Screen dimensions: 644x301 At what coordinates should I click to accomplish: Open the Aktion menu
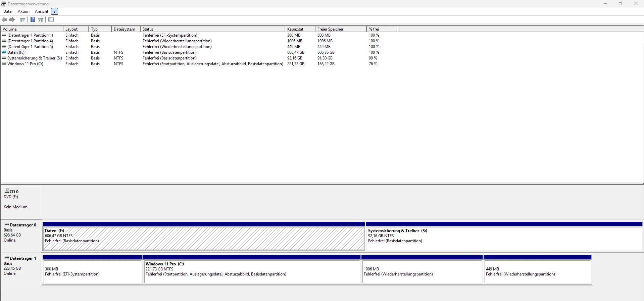tap(23, 11)
